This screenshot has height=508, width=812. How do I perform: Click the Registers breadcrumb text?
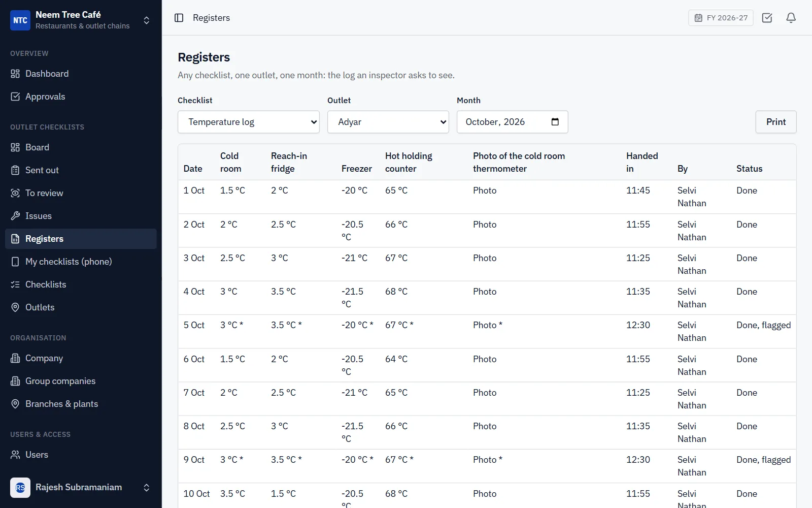pyautogui.click(x=211, y=18)
